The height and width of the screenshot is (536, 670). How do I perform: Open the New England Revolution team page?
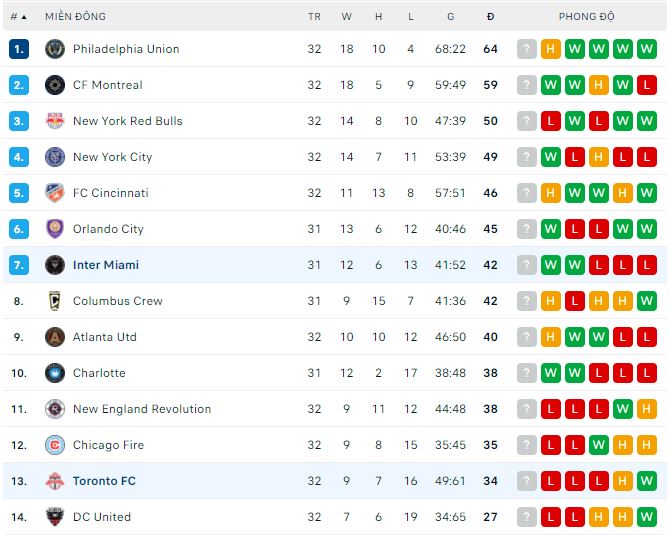pos(142,409)
